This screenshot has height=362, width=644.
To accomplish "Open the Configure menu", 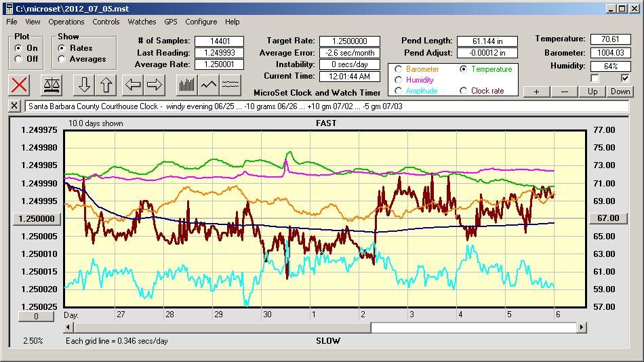I will (x=201, y=22).
